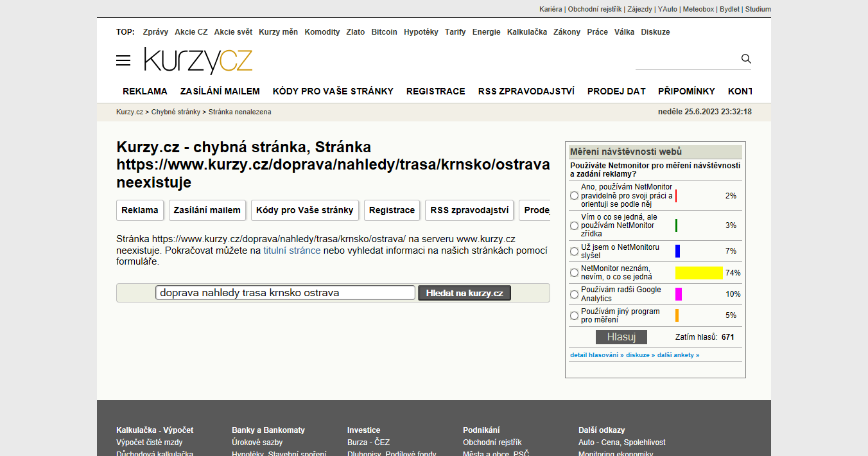This screenshot has height=456, width=868.
Task: Click Kalkulačka in TOP bar
Action: tap(527, 32)
